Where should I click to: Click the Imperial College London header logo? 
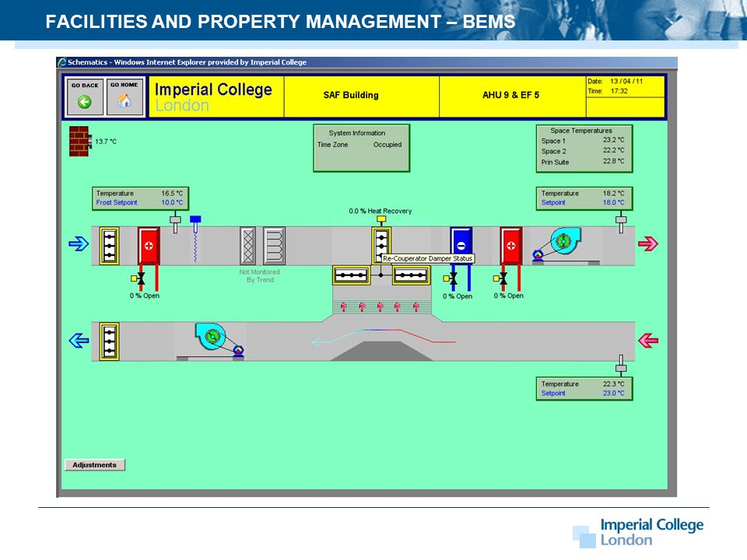point(213,96)
